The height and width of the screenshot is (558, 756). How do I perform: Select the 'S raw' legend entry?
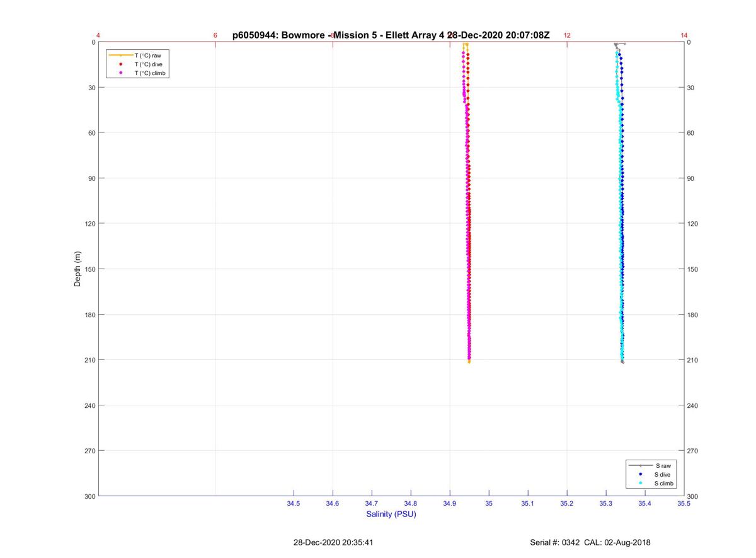point(651,465)
